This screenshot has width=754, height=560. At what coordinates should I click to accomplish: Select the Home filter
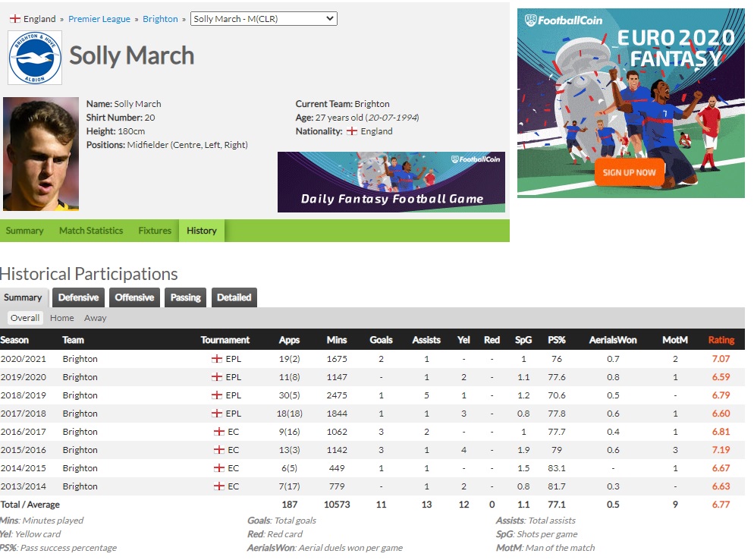[x=62, y=318]
